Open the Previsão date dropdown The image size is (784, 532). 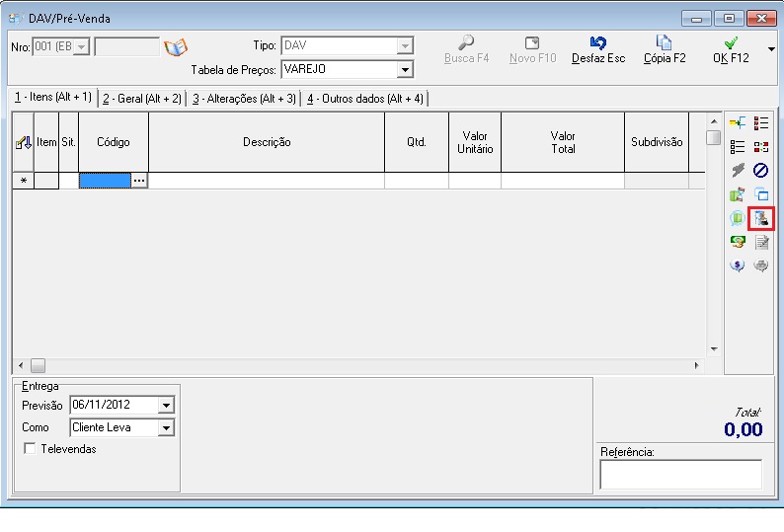point(166,405)
